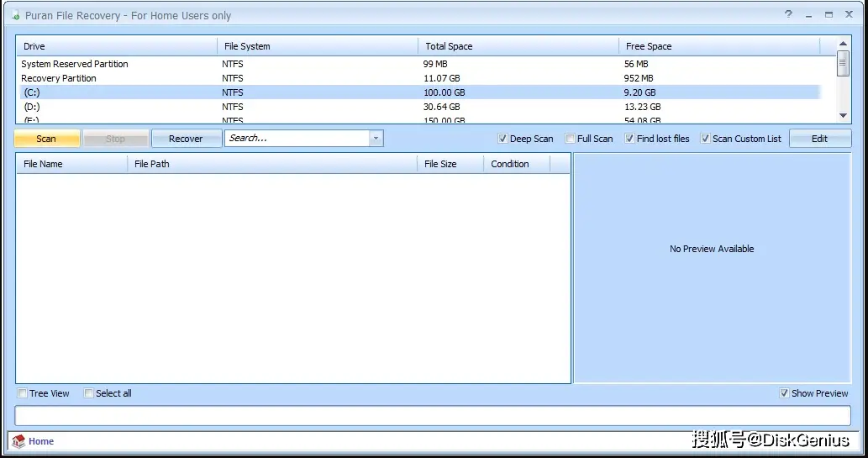Toggle Scan Custom List checkbox
Viewport: 868px width, 458px height.
pos(705,139)
